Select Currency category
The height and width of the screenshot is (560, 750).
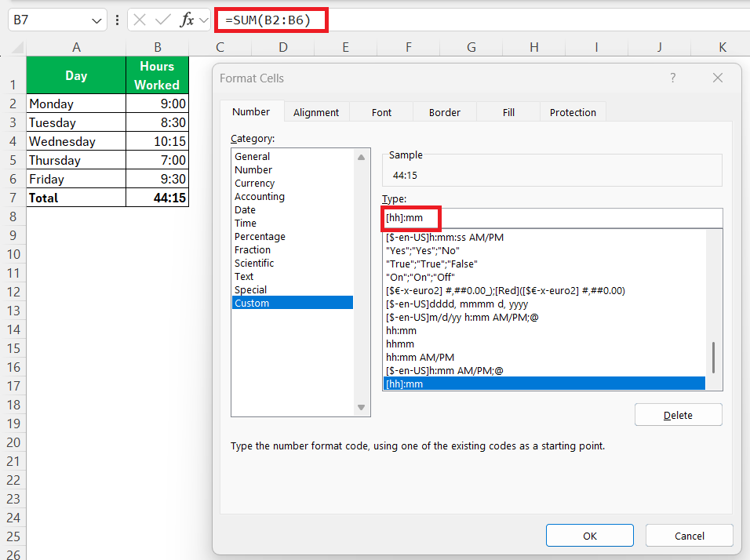point(293,184)
